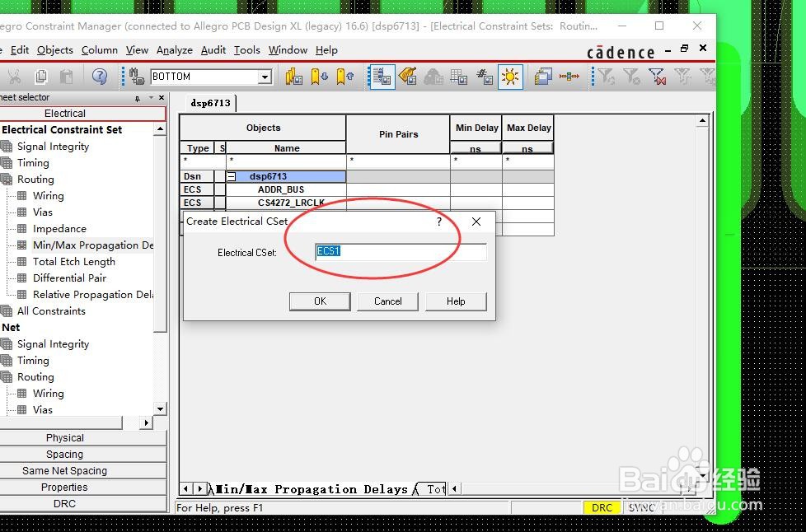Select Relative Propagation Delay worksheet
Image resolution: width=806 pixels, height=532 pixels.
click(x=93, y=294)
